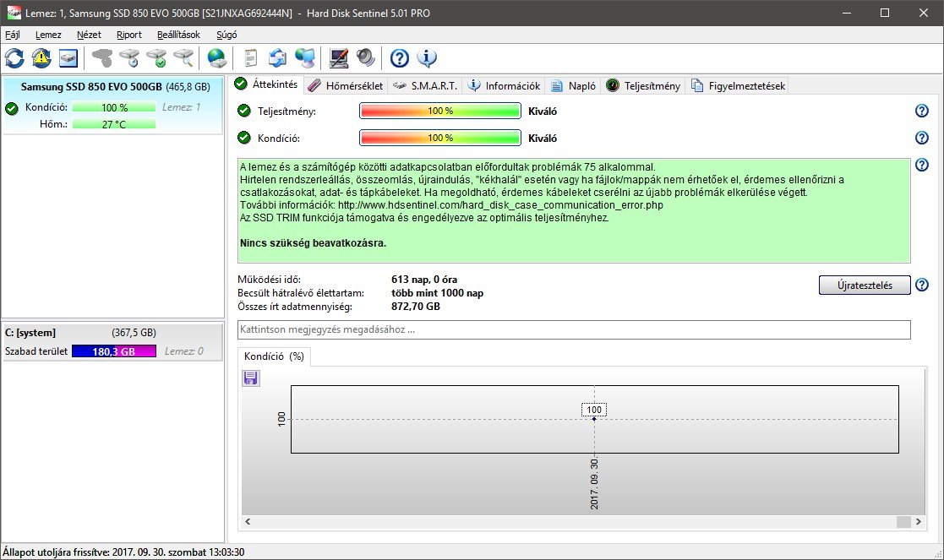
Task: Click the Kiváló label beside Teljesítmény
Action: coord(543,111)
